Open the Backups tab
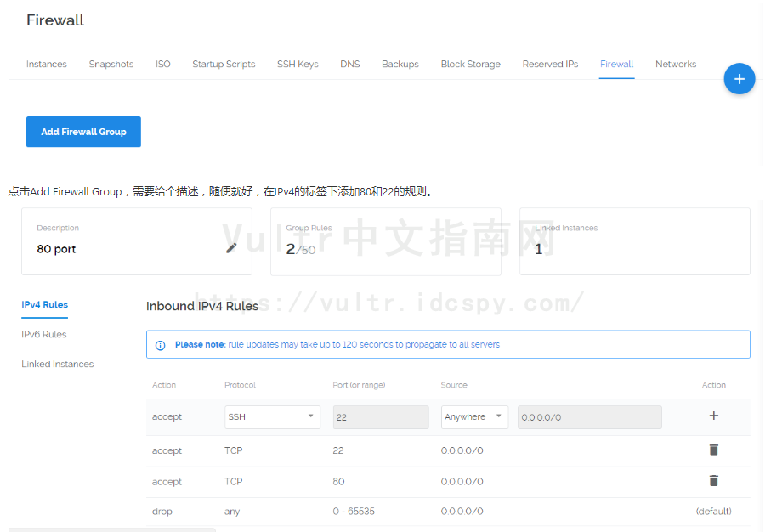771x532 pixels. pos(400,64)
